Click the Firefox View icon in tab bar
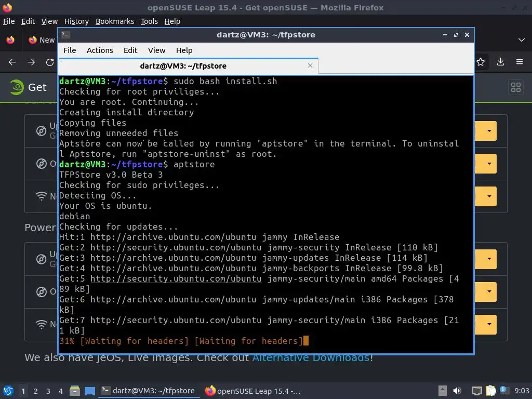Image resolution: width=532 pixels, height=399 pixels. pos(10,39)
